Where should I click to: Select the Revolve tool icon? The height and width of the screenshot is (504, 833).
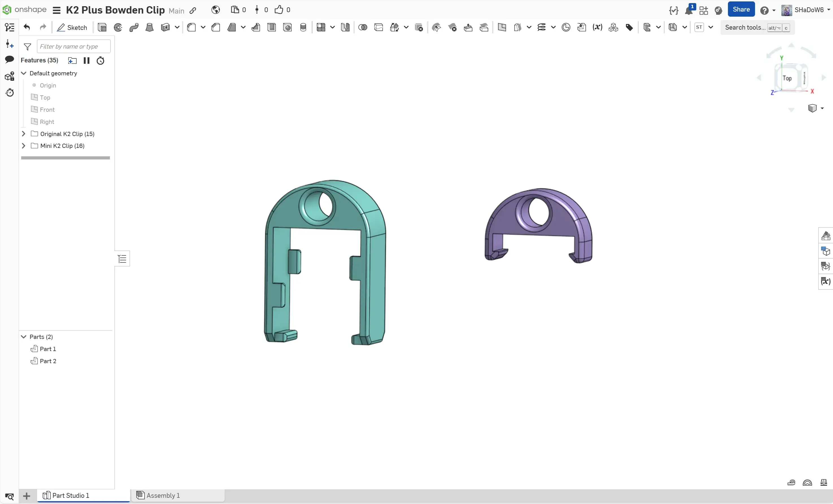pyautogui.click(x=118, y=27)
